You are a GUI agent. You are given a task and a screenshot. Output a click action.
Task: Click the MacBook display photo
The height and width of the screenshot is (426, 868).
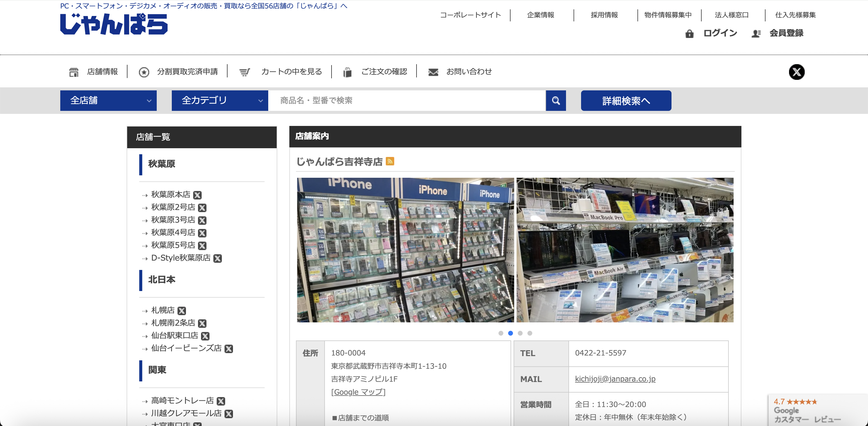pos(625,250)
